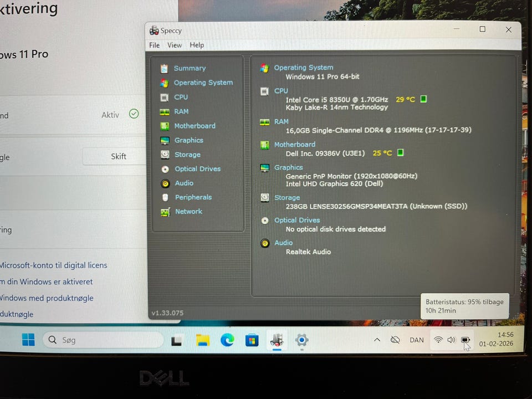This screenshot has width=532, height=399.
Task: Click the 'Kaby Lake-R 14nm Technology' text
Action: click(x=336, y=107)
